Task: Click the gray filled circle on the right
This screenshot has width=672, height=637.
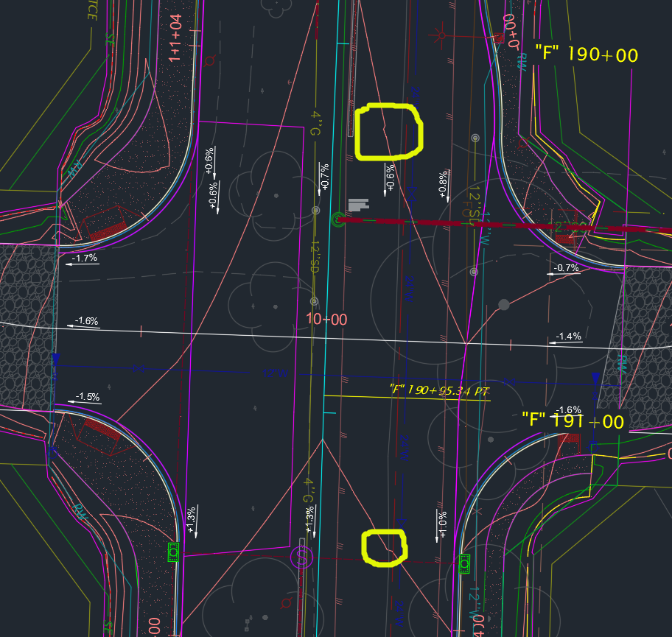Action: 504,303
